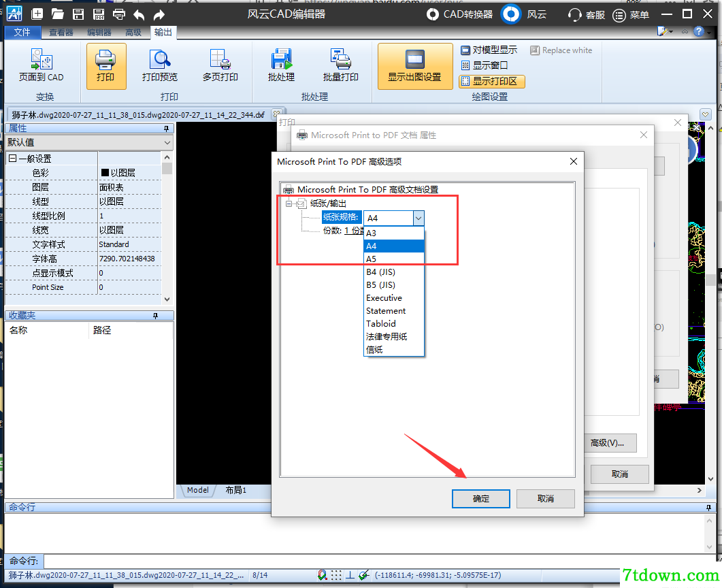Switch to the 布局1 layout tab
Image resolution: width=722 pixels, height=588 pixels.
point(235,490)
